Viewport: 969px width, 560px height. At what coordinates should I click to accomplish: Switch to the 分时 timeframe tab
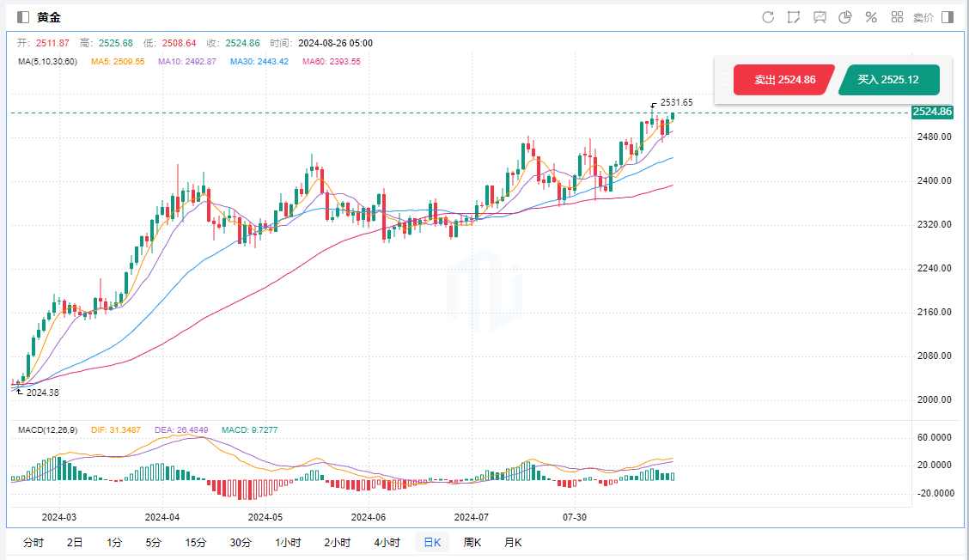33,542
